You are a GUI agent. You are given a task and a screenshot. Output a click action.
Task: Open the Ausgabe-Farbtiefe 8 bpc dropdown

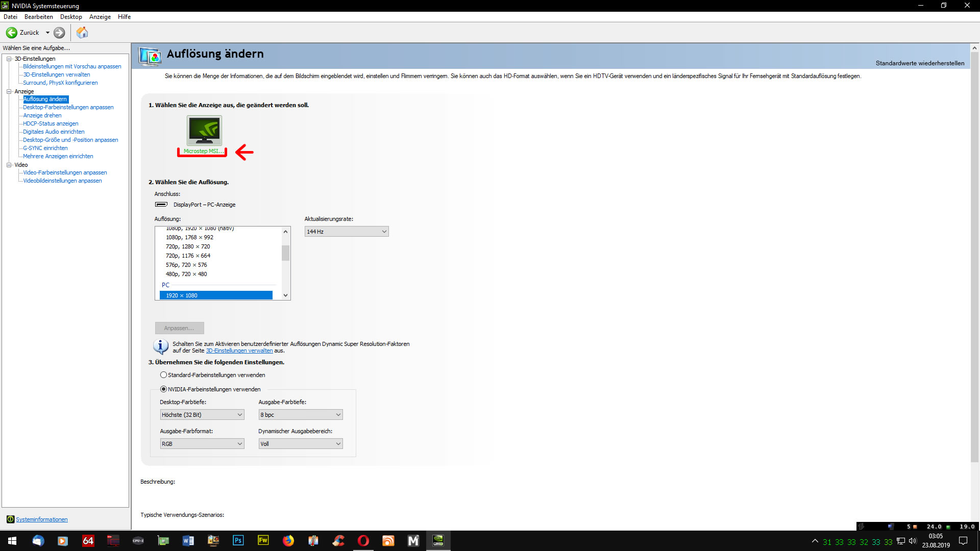coord(301,415)
